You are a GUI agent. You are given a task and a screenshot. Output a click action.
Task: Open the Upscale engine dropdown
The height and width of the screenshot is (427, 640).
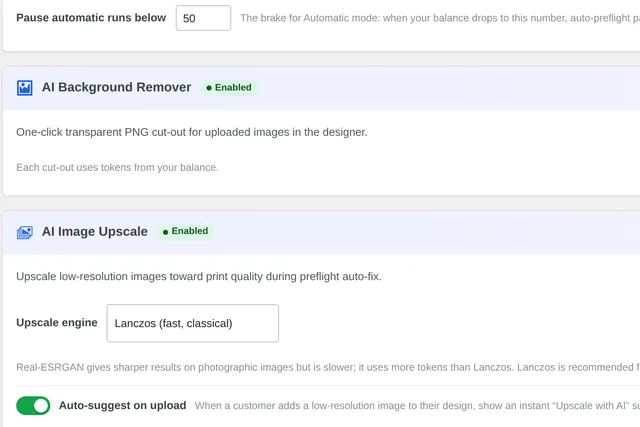[193, 323]
